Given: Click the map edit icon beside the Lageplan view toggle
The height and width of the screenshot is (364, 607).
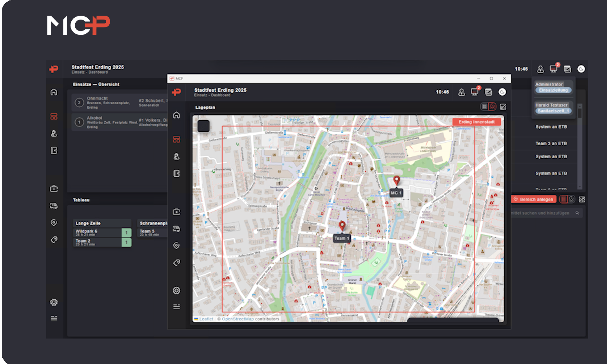Looking at the screenshot, I should coord(503,107).
